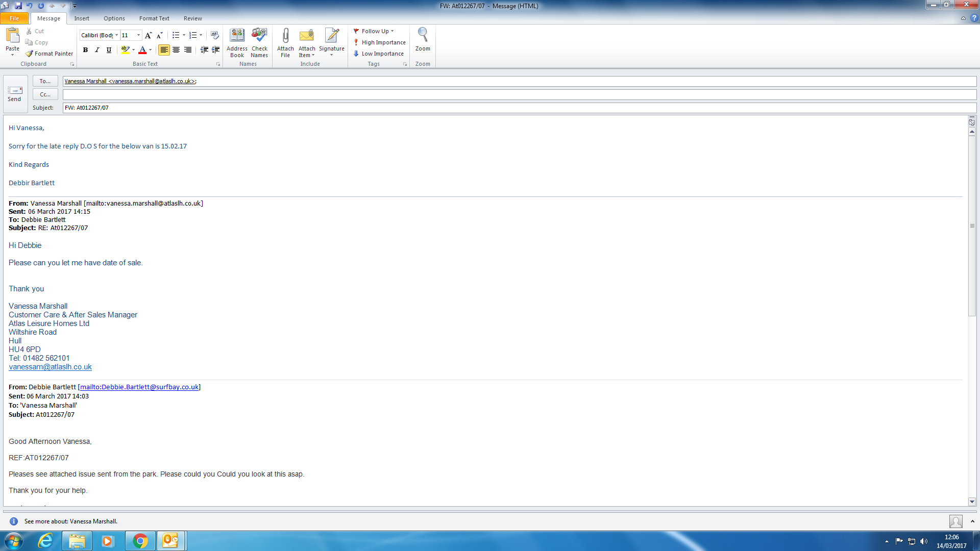Open the Follow Up dropdown

(374, 31)
